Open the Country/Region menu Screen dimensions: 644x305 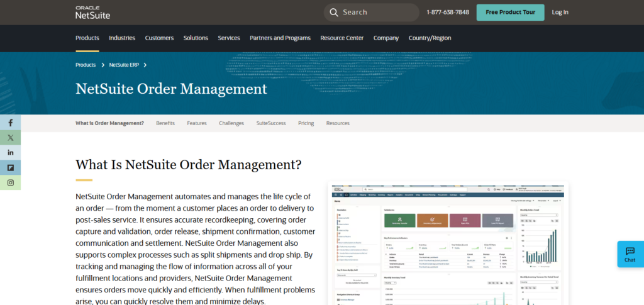pos(430,38)
